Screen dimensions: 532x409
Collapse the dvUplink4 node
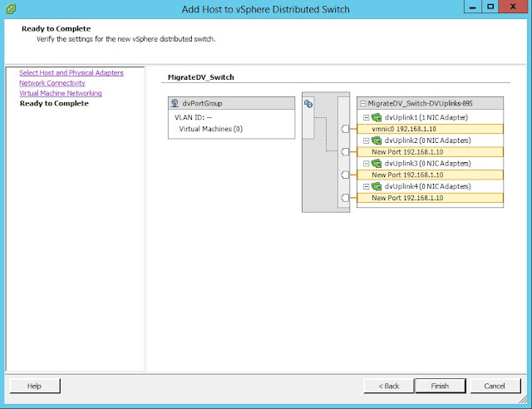click(367, 186)
